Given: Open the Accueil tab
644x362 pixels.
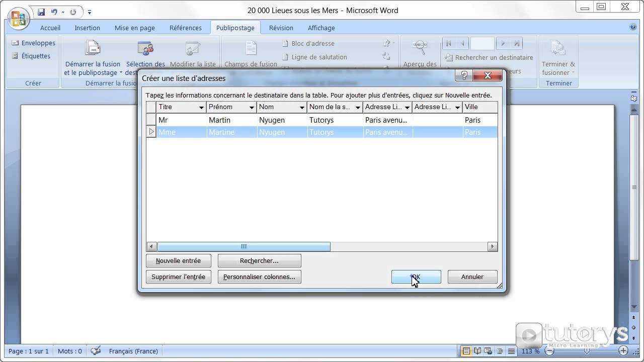Looking at the screenshot, I should pyautogui.click(x=50, y=28).
